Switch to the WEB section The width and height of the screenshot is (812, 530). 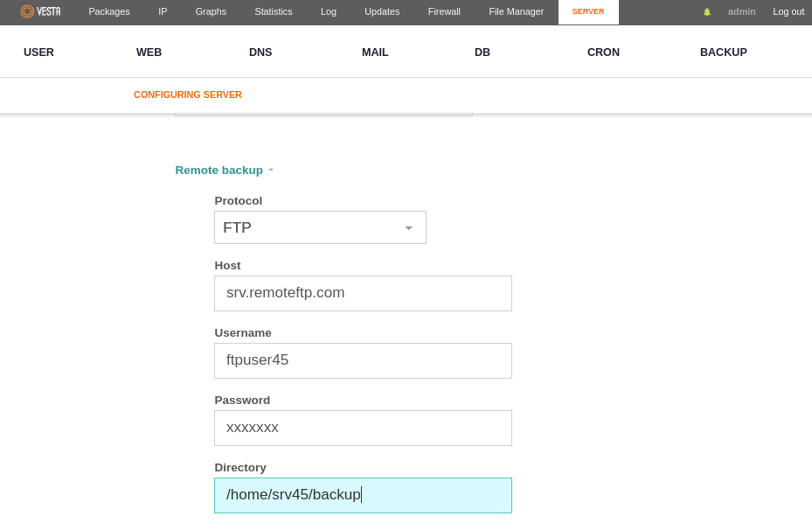149,52
